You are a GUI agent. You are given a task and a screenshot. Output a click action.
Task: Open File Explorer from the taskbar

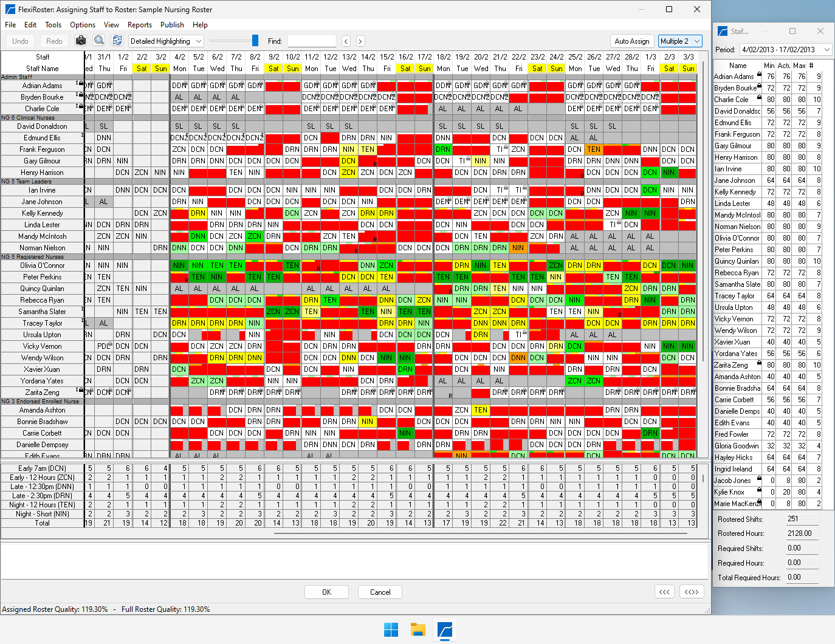coord(417,630)
